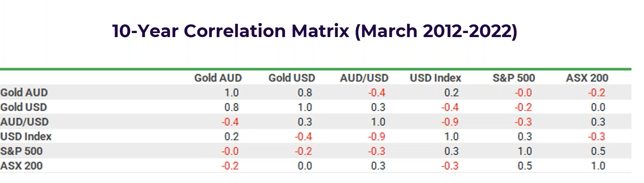Click Gold AUD row's S&P 500 value -0.0

pyautogui.click(x=523, y=93)
